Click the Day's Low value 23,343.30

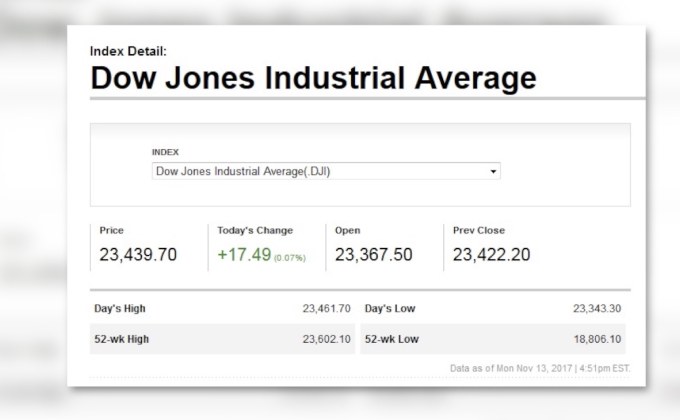click(597, 309)
